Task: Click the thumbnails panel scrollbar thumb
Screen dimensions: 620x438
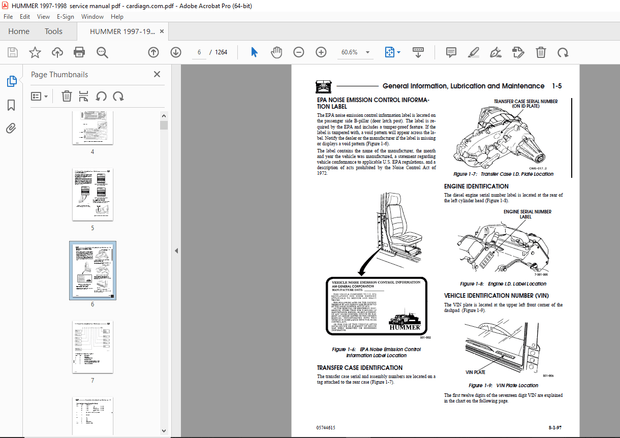Action: (164, 125)
